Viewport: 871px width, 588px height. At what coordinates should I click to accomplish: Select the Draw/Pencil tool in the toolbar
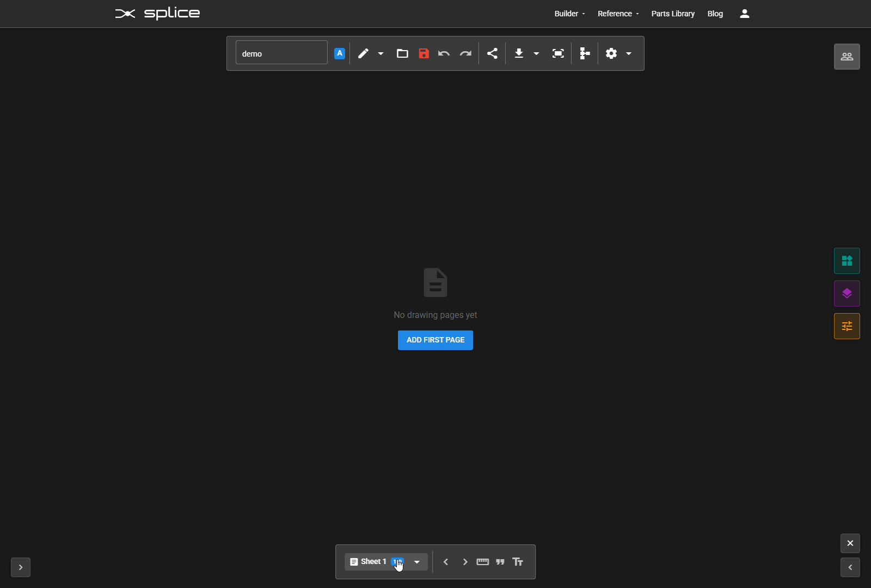coord(363,53)
